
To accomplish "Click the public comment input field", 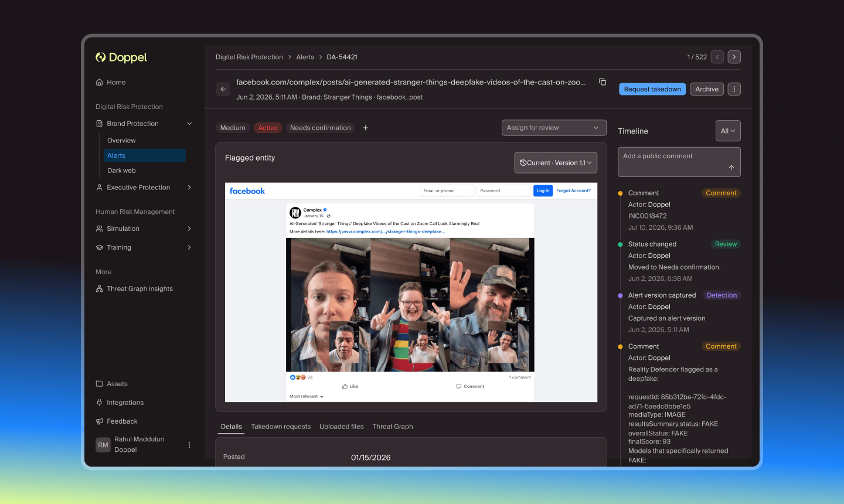I will point(679,162).
